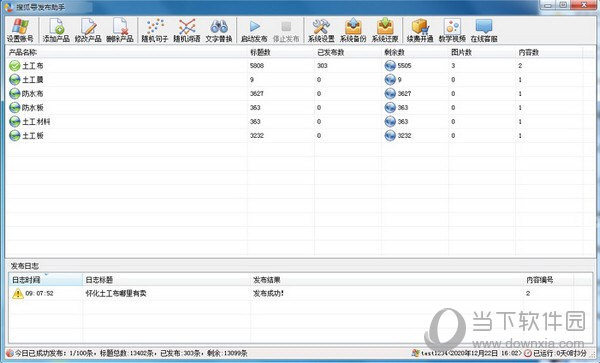Click the status icon beside 防水板
This screenshot has width=600, height=363.
pos(15,107)
